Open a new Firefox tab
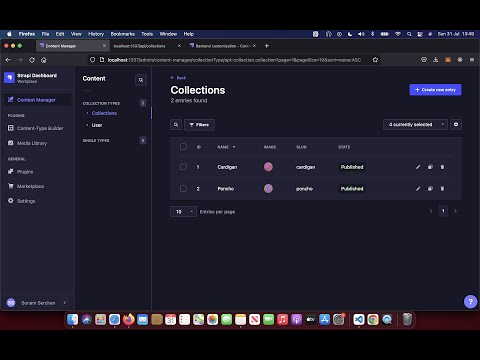 click(267, 46)
